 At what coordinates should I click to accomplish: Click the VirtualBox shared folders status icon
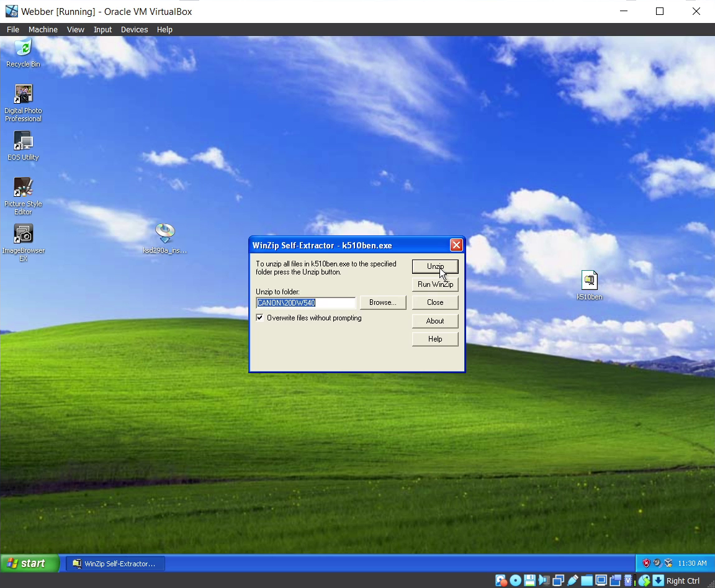587,581
